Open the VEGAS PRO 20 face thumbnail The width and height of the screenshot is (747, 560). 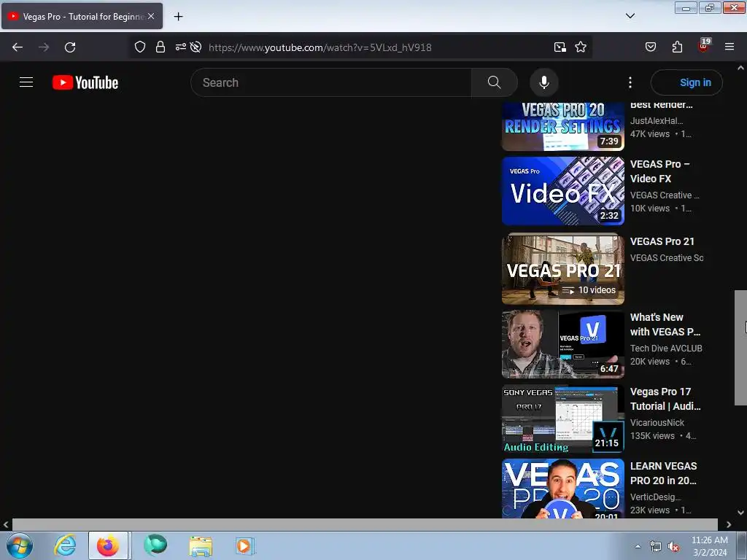click(562, 488)
